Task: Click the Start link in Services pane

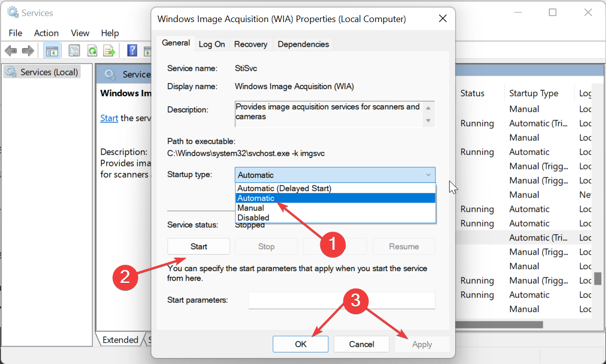Action: pos(109,118)
